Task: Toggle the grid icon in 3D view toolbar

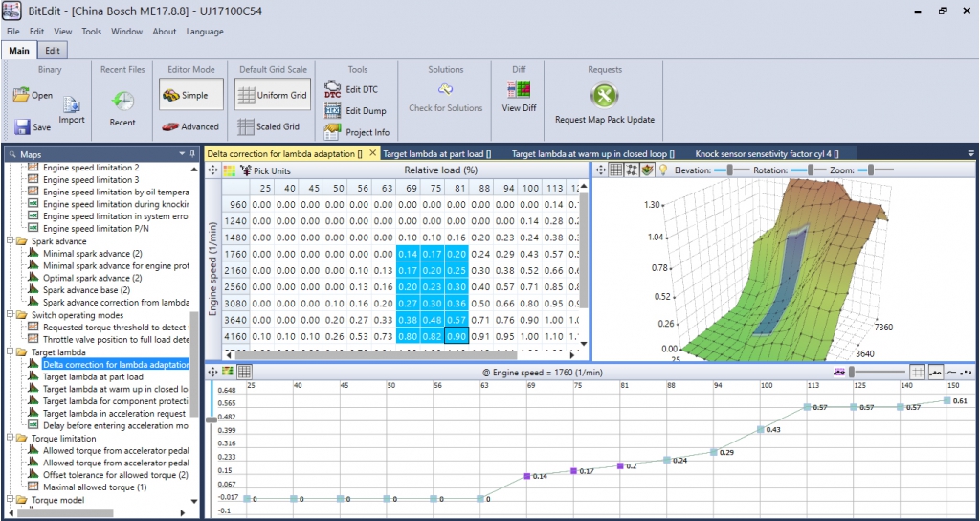Action: tap(616, 170)
